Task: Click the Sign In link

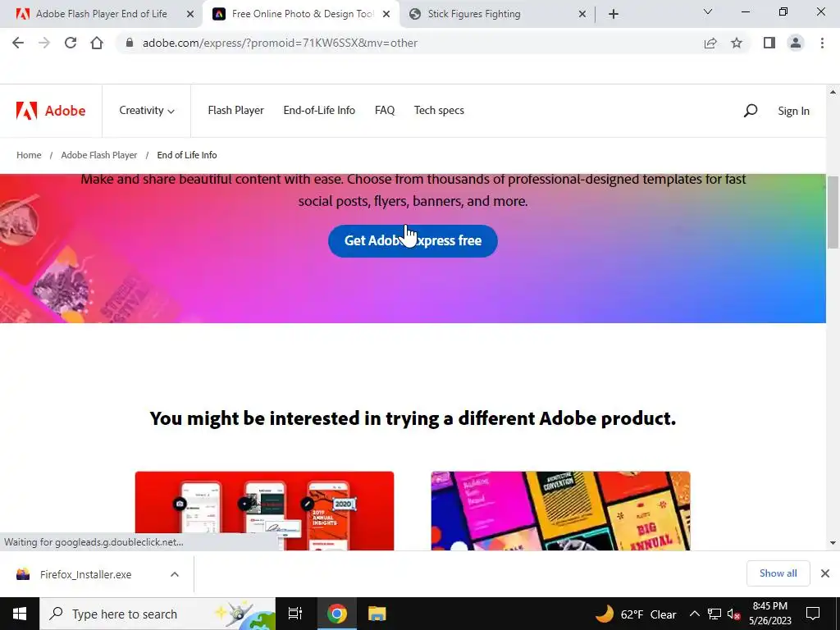Action: pyautogui.click(x=793, y=111)
